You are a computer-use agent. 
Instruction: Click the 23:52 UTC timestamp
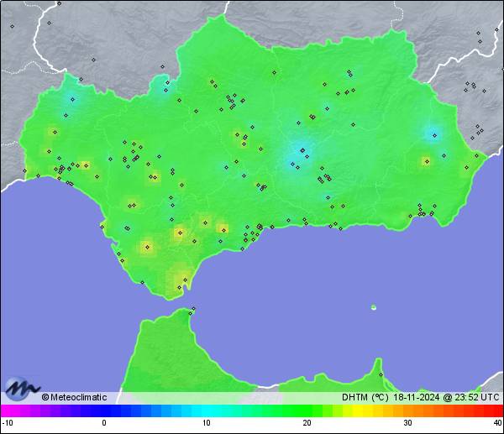point(477,397)
